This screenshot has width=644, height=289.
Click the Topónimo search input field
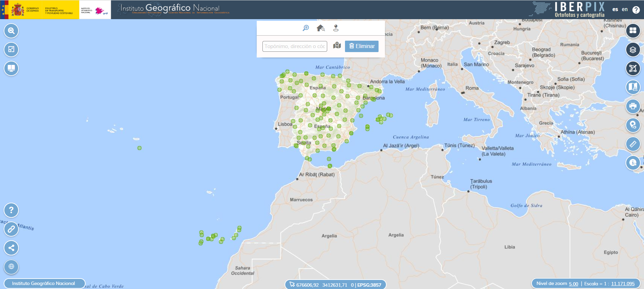(x=294, y=46)
